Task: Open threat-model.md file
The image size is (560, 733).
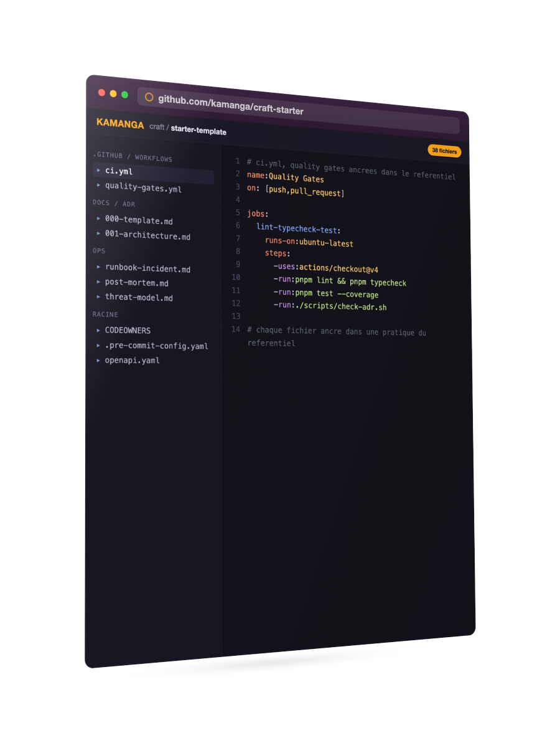Action: click(139, 297)
